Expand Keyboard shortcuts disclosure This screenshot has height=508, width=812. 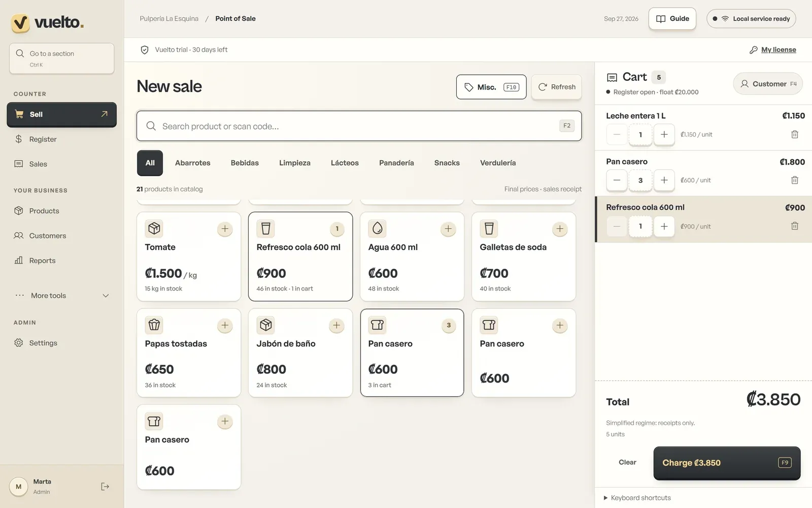point(637,498)
